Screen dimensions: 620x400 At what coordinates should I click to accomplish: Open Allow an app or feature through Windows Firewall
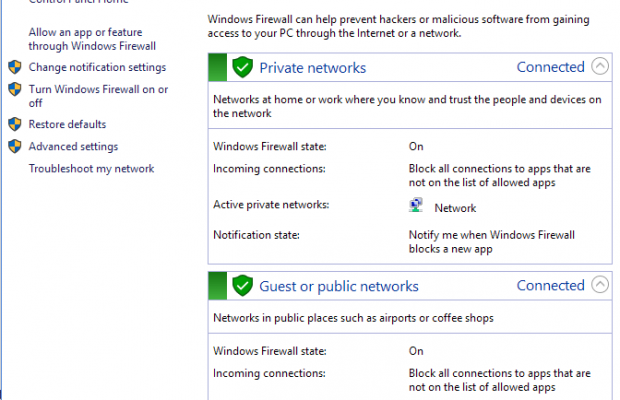pyautogui.click(x=92, y=39)
